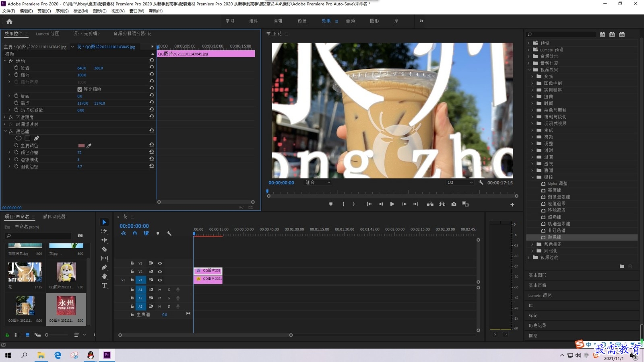Select the 超级键 effect
This screenshot has width=644, height=362.
click(x=554, y=217)
